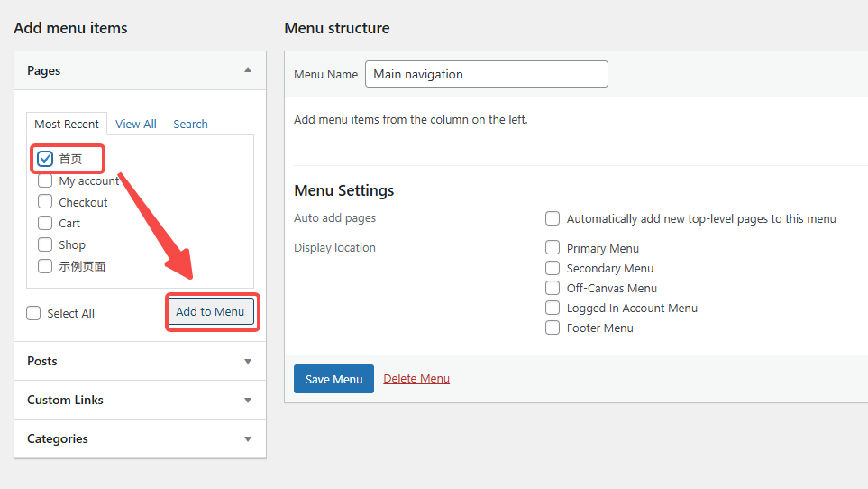Uncheck the 首页 page checkbox
This screenshot has height=489, width=868.
pyautogui.click(x=45, y=159)
